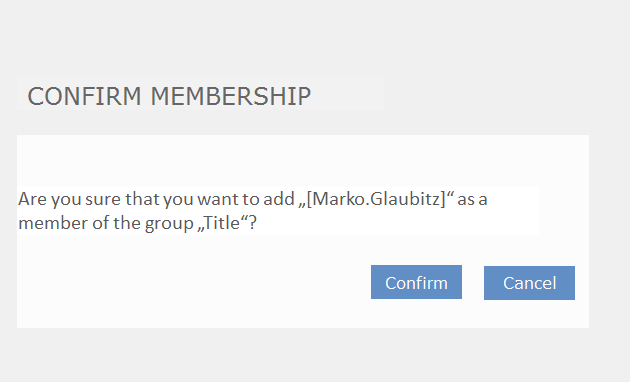This screenshot has width=630, height=382.
Task: Click the words "as a" ending first line
Action: pyautogui.click(x=472, y=199)
